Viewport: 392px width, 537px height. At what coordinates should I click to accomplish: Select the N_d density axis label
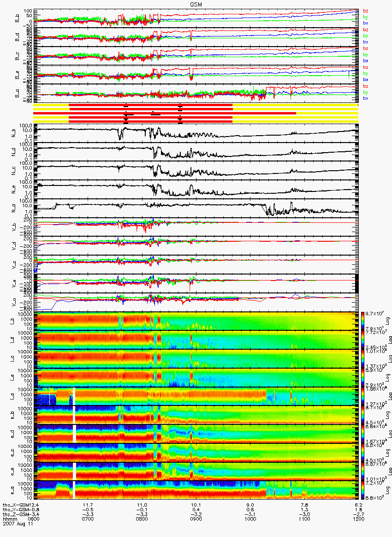14,152
